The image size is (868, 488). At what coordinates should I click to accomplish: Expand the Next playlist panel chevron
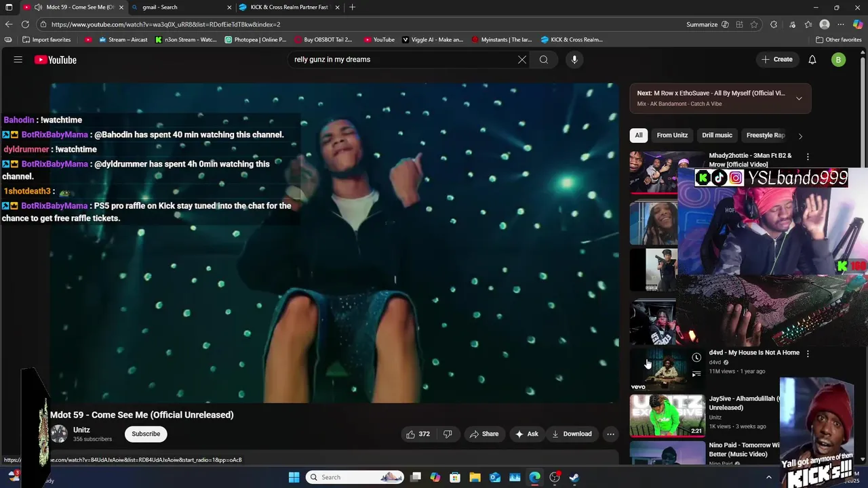799,98
